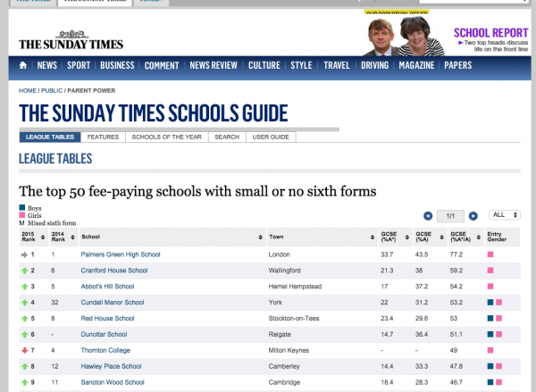The height and width of the screenshot is (392, 536).
Task: Click the Boys blue legend swatch
Action: coord(21,207)
